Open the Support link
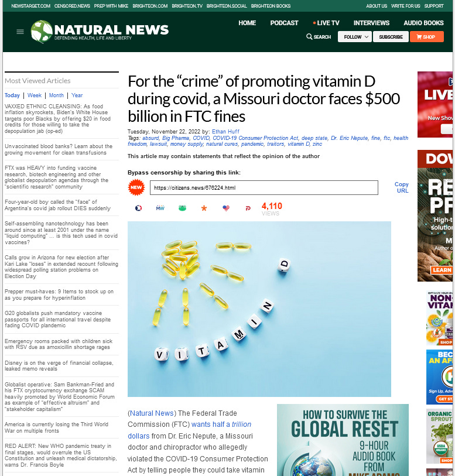 tap(434, 6)
